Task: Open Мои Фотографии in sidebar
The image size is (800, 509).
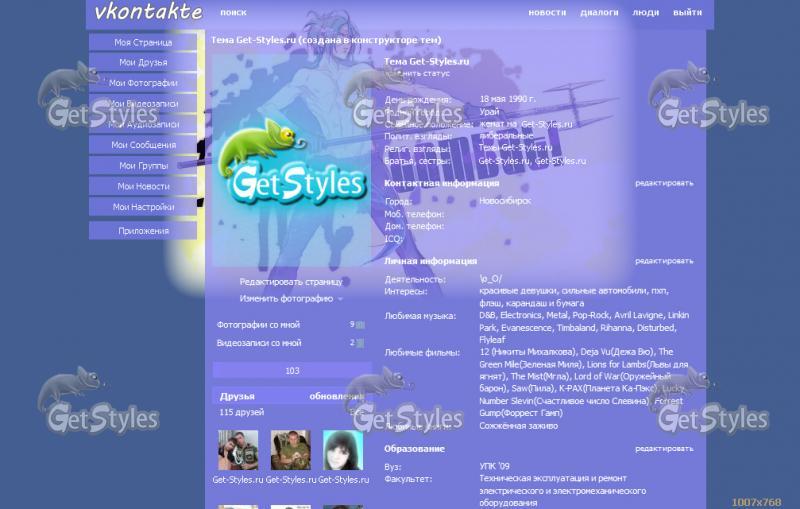Action: [143, 83]
